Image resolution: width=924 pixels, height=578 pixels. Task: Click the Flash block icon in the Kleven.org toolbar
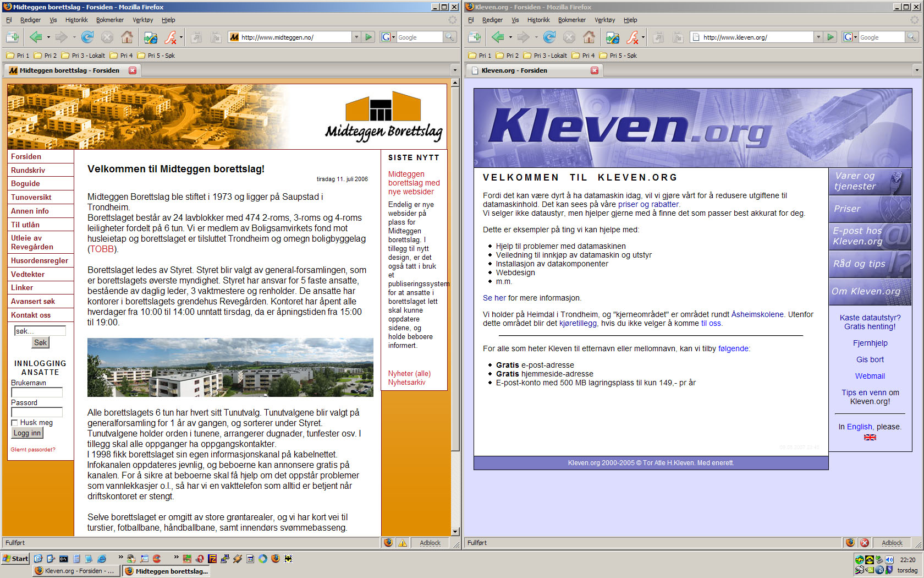[632, 37]
